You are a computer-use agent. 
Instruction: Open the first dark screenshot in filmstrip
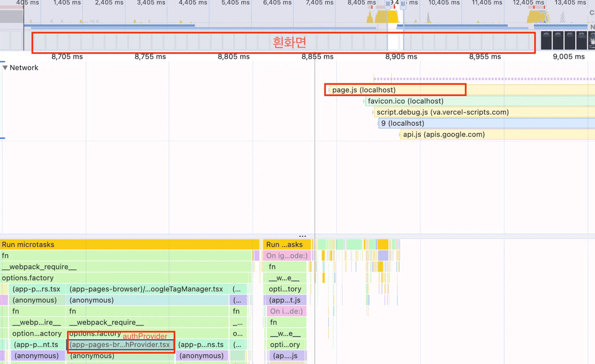click(x=546, y=41)
